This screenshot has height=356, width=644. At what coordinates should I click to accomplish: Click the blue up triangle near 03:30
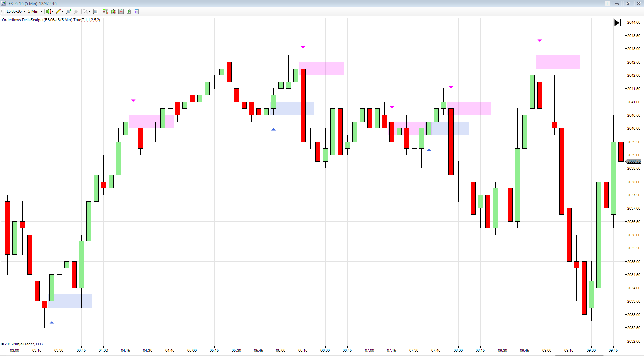52,322
